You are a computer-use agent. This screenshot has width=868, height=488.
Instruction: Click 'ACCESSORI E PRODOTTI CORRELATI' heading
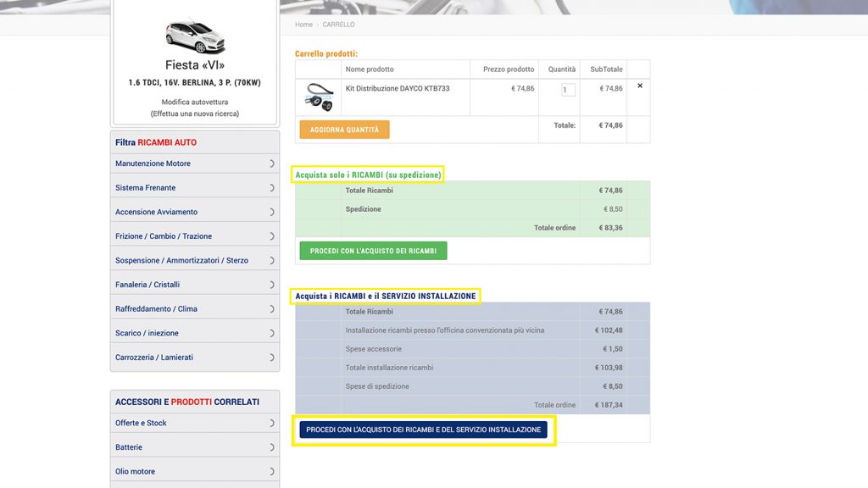[x=187, y=402]
